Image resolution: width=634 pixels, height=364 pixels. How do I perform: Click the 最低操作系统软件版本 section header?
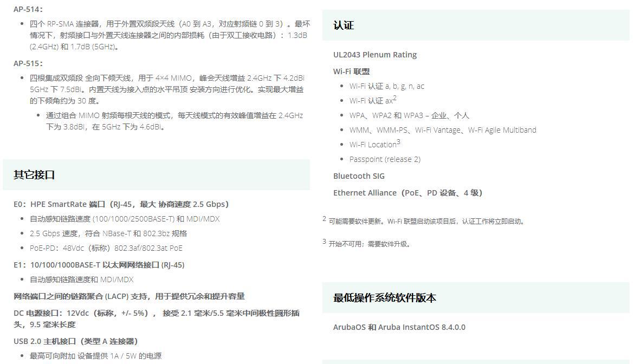coord(476,298)
